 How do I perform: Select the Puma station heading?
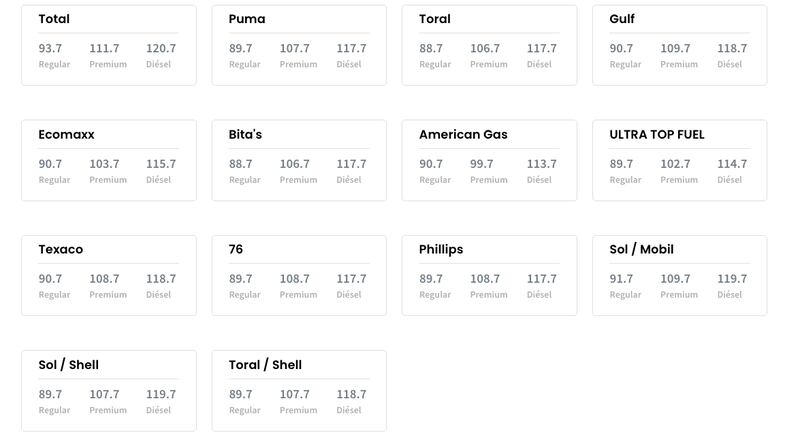[x=247, y=19]
